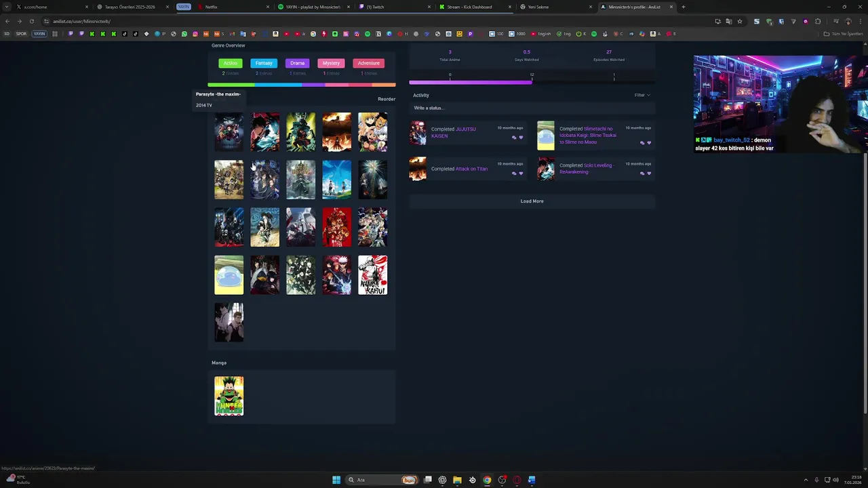The width and height of the screenshot is (868, 488).
Task: Click the Write a status input field
Action: [532, 108]
